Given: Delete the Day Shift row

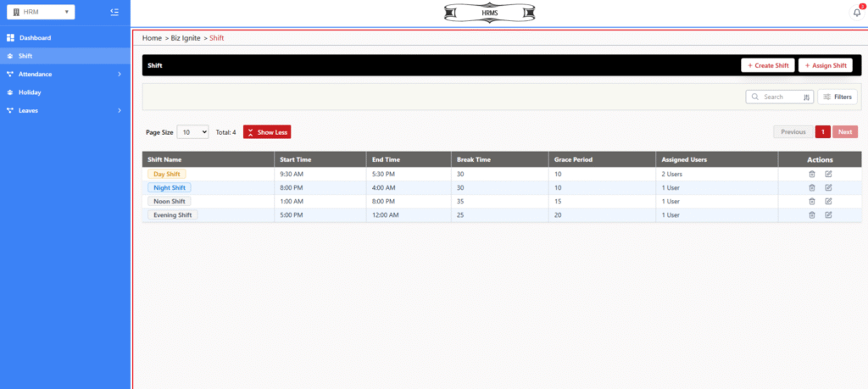Looking at the screenshot, I should point(811,174).
